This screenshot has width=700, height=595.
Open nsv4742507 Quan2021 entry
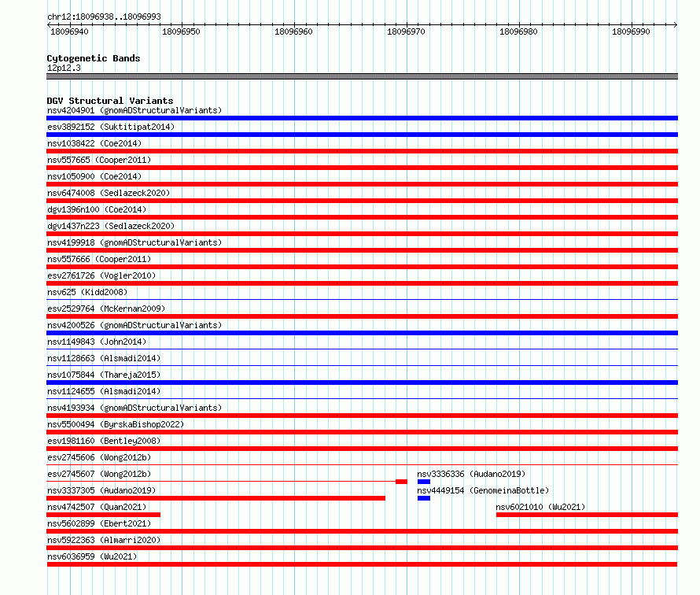pyautogui.click(x=97, y=507)
